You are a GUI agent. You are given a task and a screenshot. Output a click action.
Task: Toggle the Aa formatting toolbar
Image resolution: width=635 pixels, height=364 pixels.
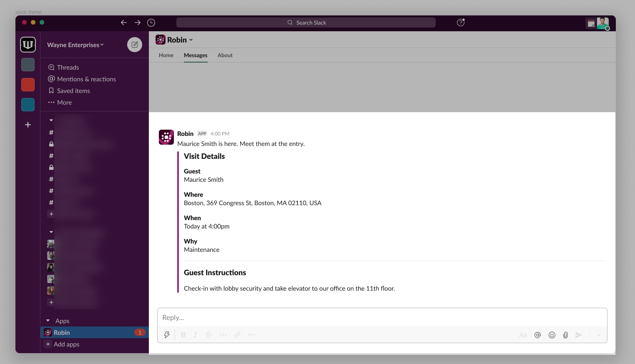pyautogui.click(x=523, y=335)
